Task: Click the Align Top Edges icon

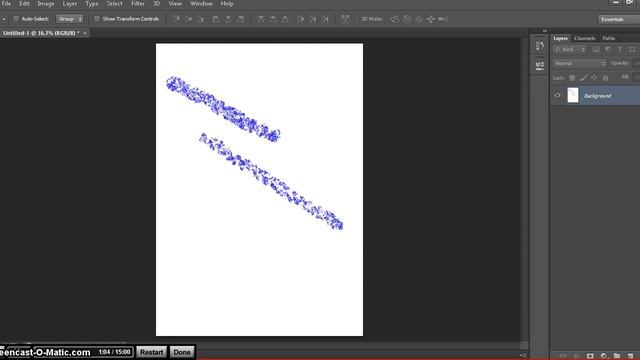Action: [x=176, y=19]
